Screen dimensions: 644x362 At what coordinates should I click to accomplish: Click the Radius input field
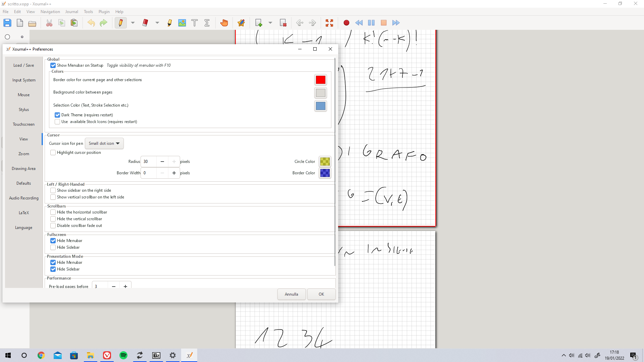pyautogui.click(x=149, y=162)
